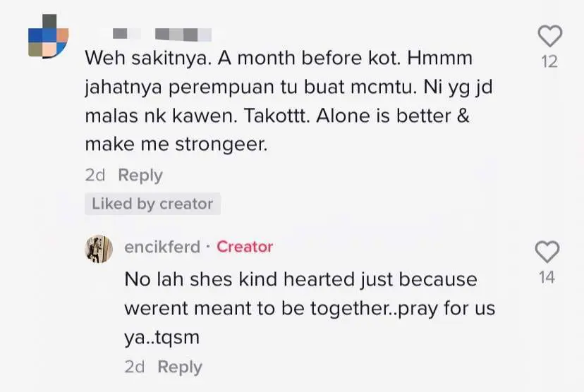
Task: Tap the heart on encikferd's reply
Action: click(547, 251)
